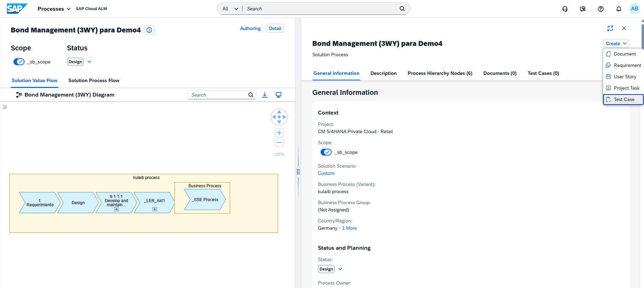
Task: Download the Bond Management diagram
Action: click(265, 95)
